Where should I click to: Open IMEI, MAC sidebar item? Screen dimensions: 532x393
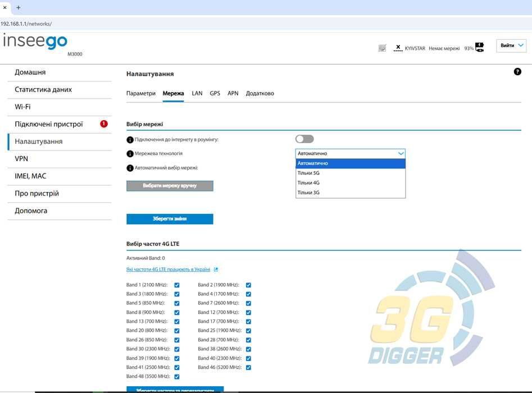pos(60,176)
